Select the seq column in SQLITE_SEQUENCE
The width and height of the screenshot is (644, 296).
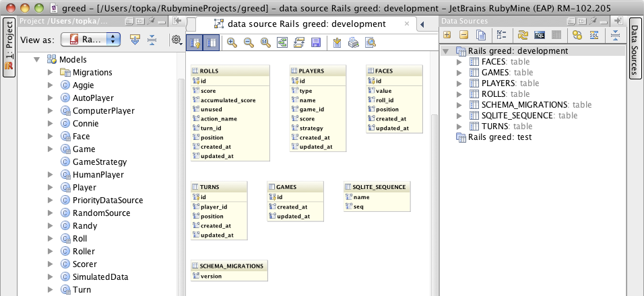[358, 207]
